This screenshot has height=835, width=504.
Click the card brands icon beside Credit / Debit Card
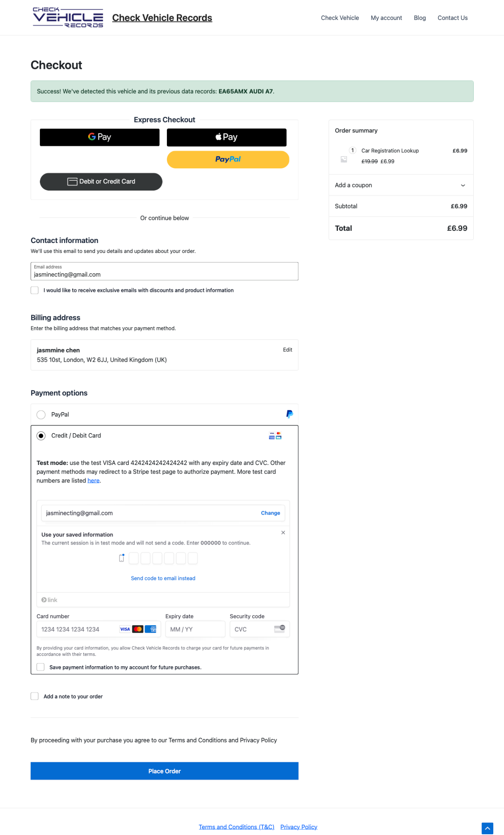click(x=275, y=435)
